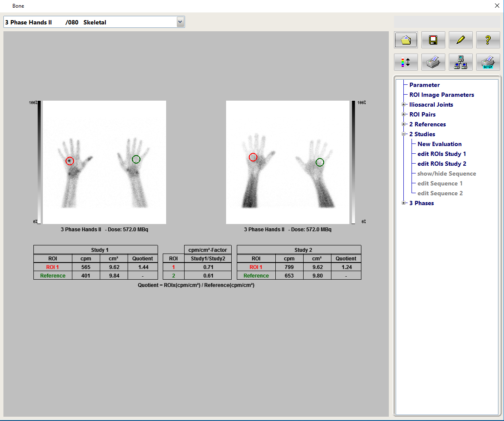Select edit ROIs Study 2
This screenshot has height=421, width=504.
pos(441,164)
